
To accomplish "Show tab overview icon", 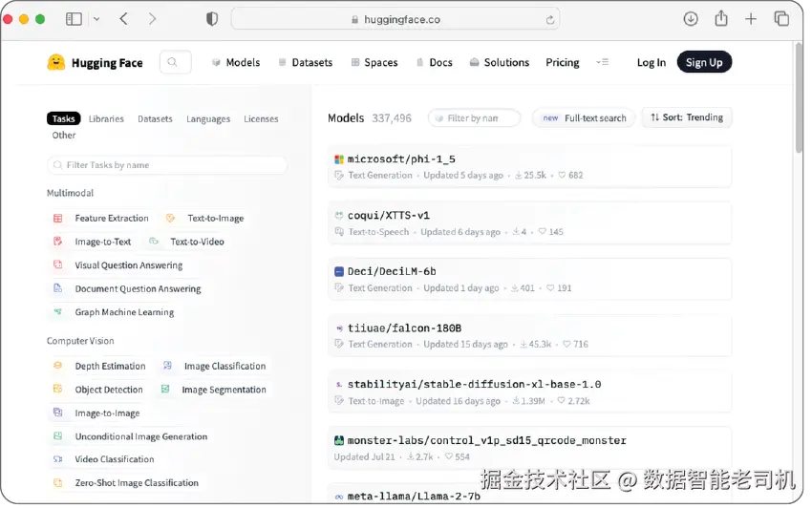I will point(780,19).
